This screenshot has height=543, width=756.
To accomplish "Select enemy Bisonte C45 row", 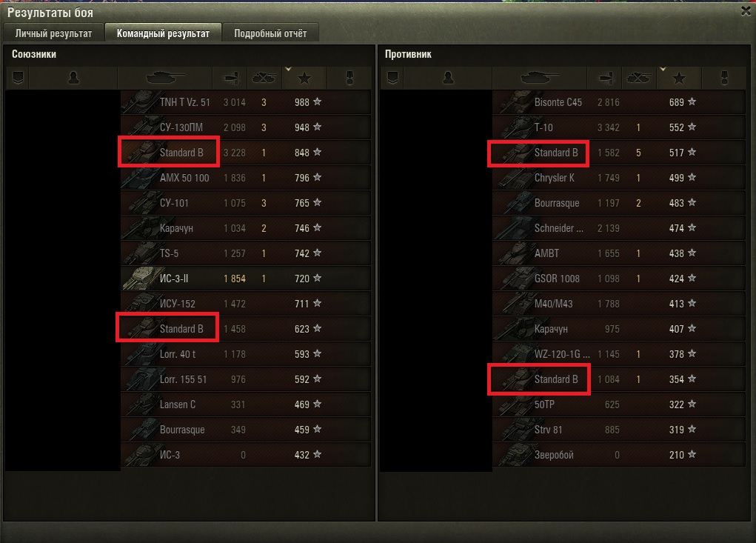I will (619, 102).
